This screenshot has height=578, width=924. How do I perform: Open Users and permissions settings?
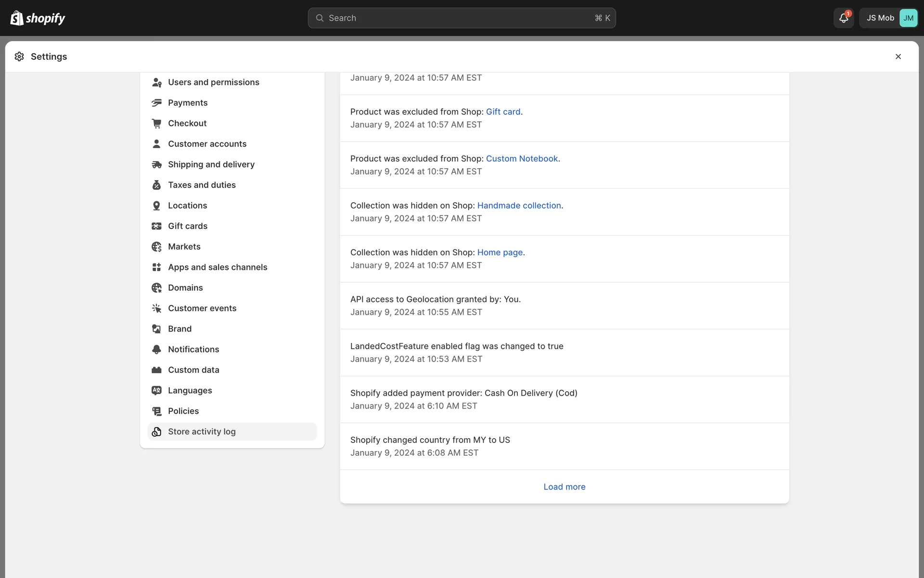213,82
